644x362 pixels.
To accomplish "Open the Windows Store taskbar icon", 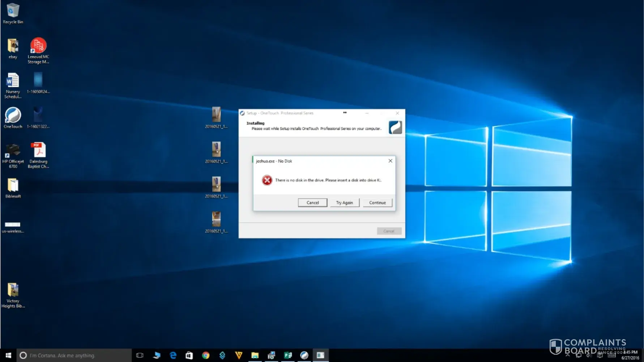I will click(189, 355).
